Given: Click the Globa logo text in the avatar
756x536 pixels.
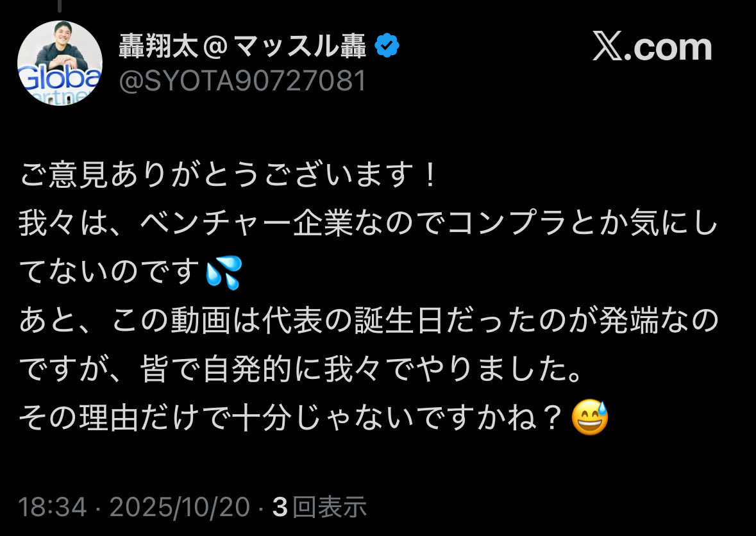Looking at the screenshot, I should click(60, 78).
